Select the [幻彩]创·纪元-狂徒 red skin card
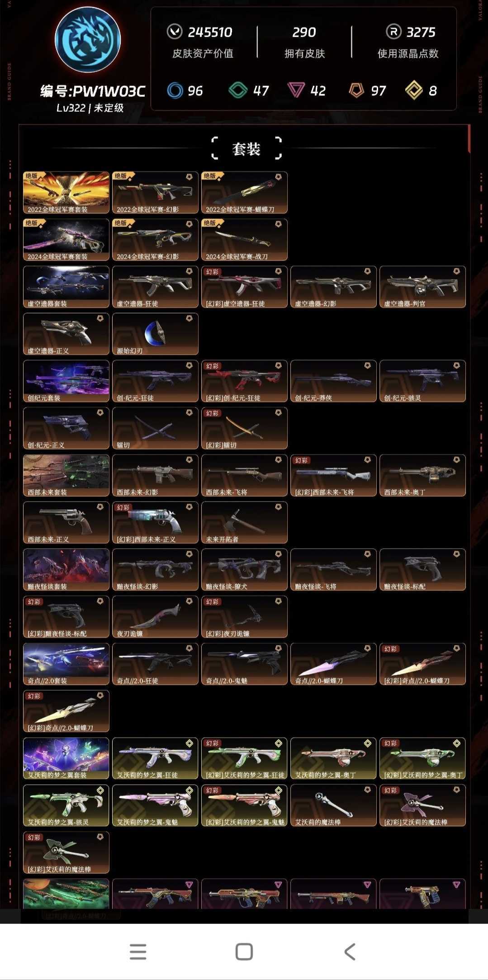Screen dimensions: 488x980 click(x=244, y=381)
